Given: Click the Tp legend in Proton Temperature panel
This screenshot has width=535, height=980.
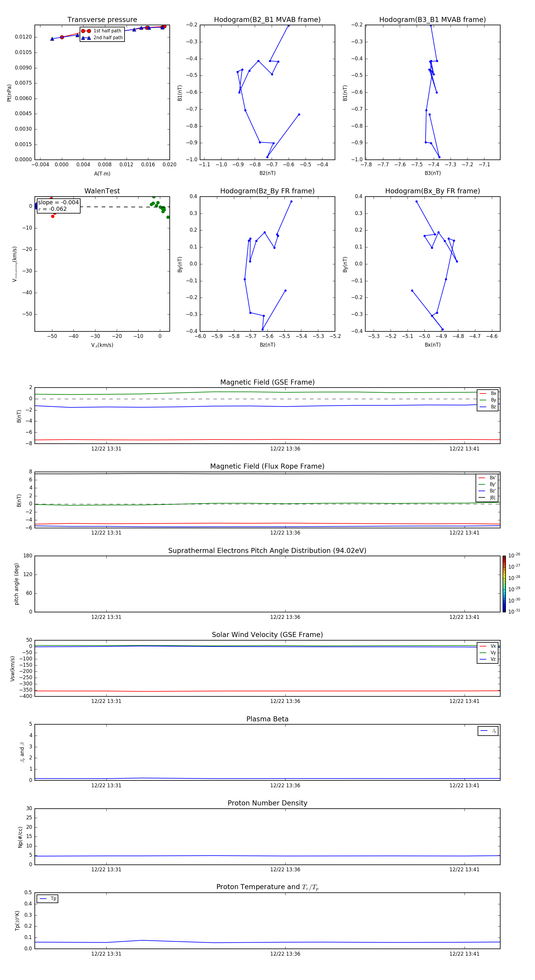Looking at the screenshot, I should coord(48,899).
